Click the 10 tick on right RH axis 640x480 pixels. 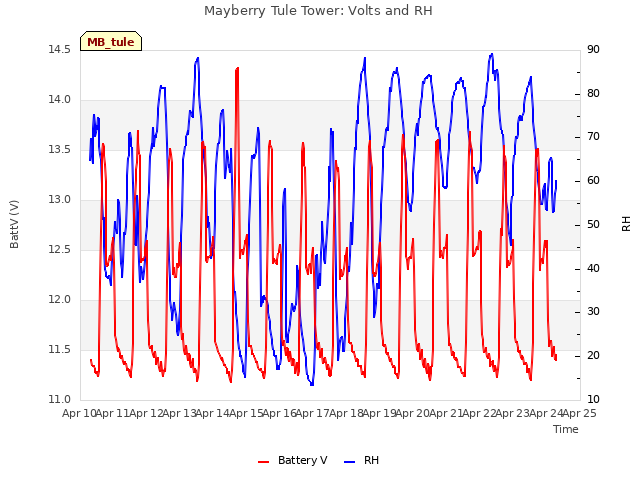pos(593,399)
